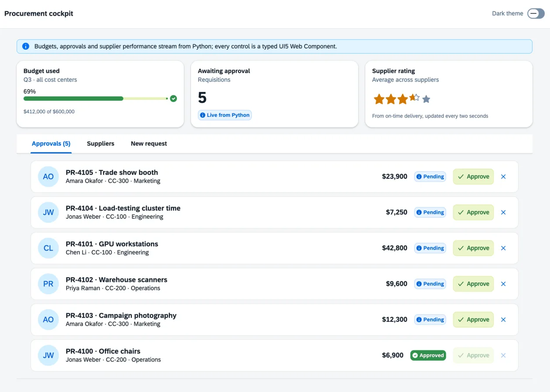Click the title PR-4104 · Load-testing cluster time

(123, 208)
